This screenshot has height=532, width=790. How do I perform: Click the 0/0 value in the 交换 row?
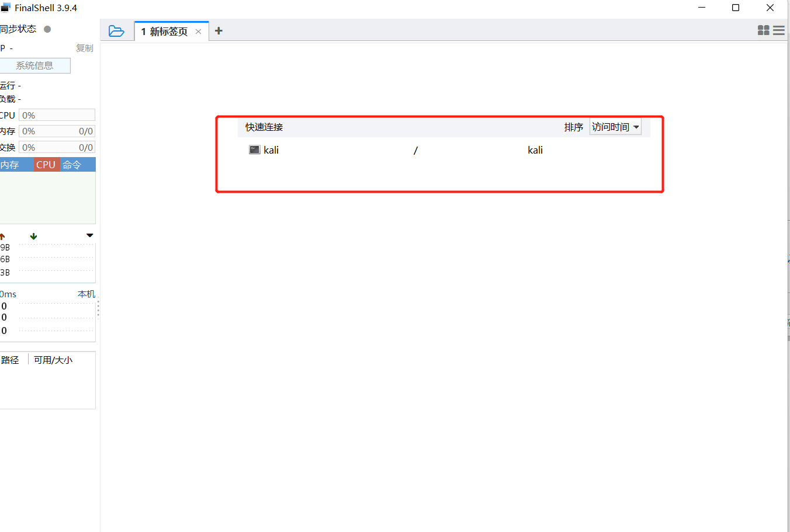86,148
